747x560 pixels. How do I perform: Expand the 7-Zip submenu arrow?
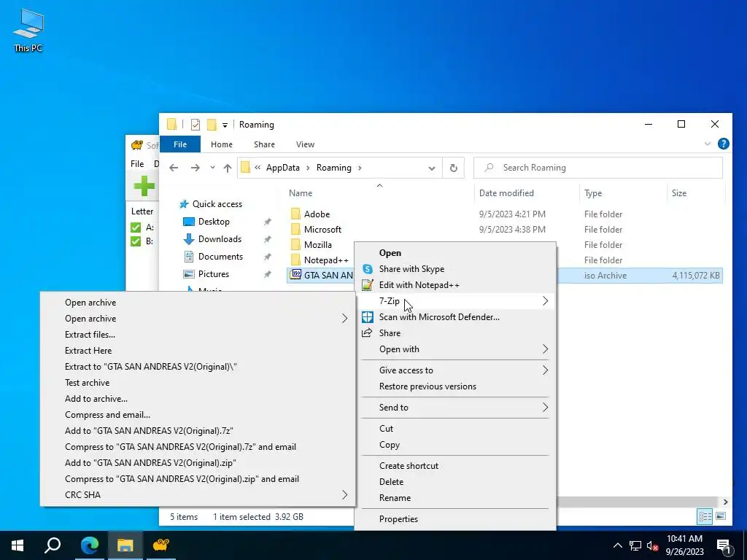[545, 301]
